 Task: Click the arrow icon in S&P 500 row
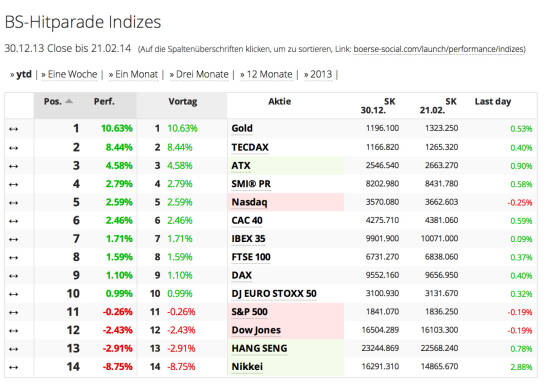[x=13, y=313]
